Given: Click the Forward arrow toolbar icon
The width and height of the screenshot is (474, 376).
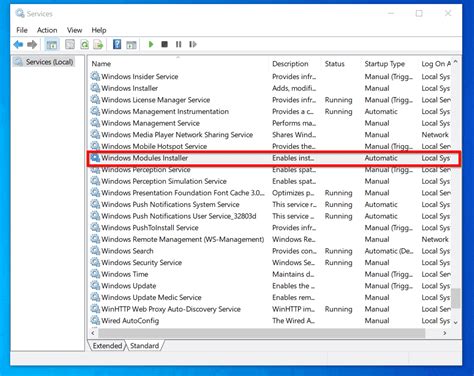Looking at the screenshot, I should [32, 44].
